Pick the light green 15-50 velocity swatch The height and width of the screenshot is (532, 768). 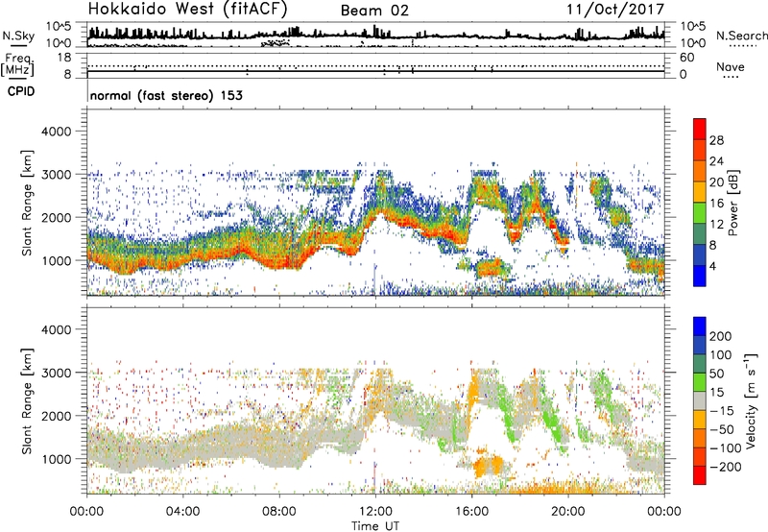pyautogui.click(x=700, y=382)
